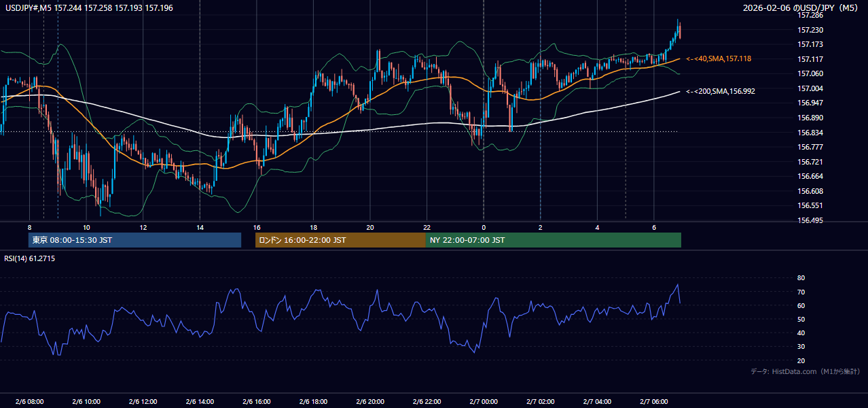Click hour tick 12 under price chart
868x408 pixels.
pos(143,227)
